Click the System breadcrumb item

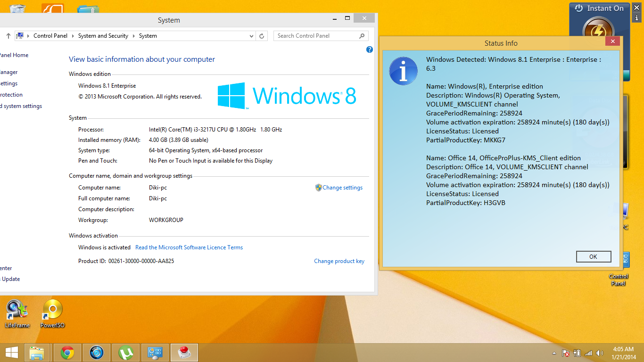click(x=148, y=36)
